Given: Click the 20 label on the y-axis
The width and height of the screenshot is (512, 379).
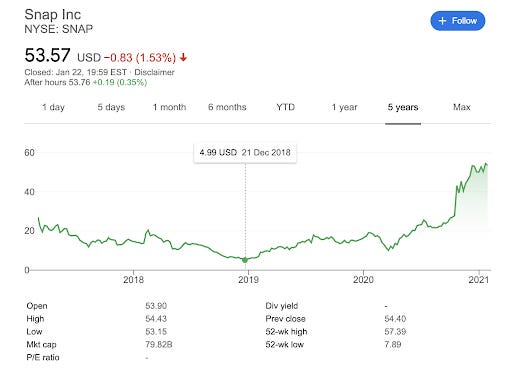Looking at the screenshot, I should (29, 231).
